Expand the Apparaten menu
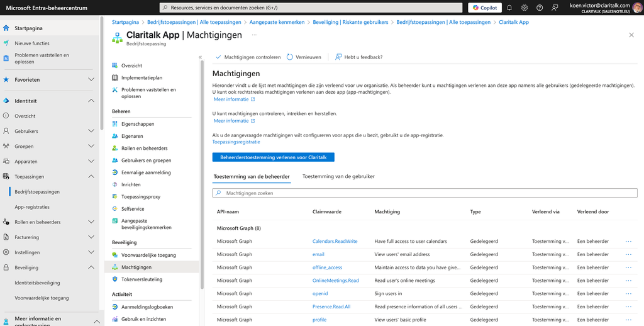Image resolution: width=644 pixels, height=326 pixels. tap(91, 162)
